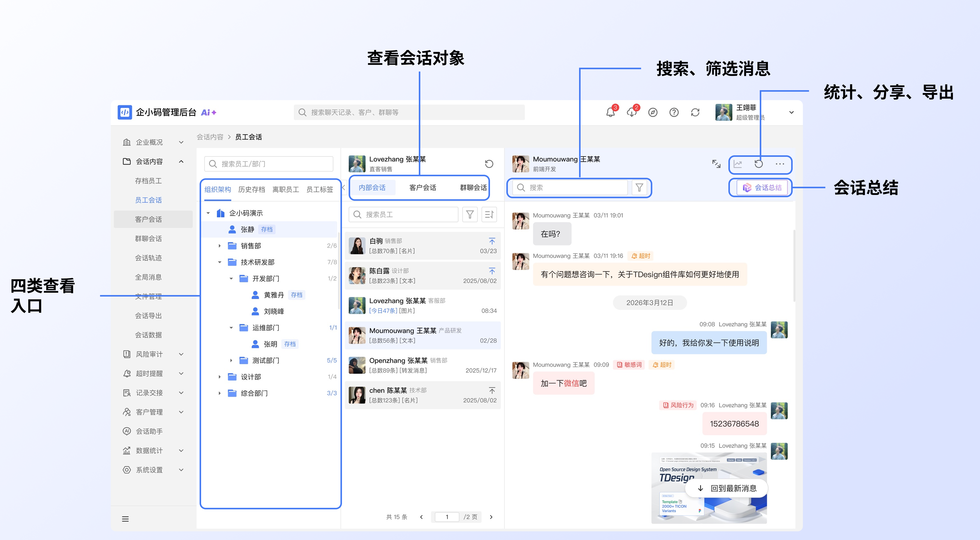Refresh the Lovezhang conversation list
This screenshot has width=980, height=540.
pyautogui.click(x=489, y=164)
